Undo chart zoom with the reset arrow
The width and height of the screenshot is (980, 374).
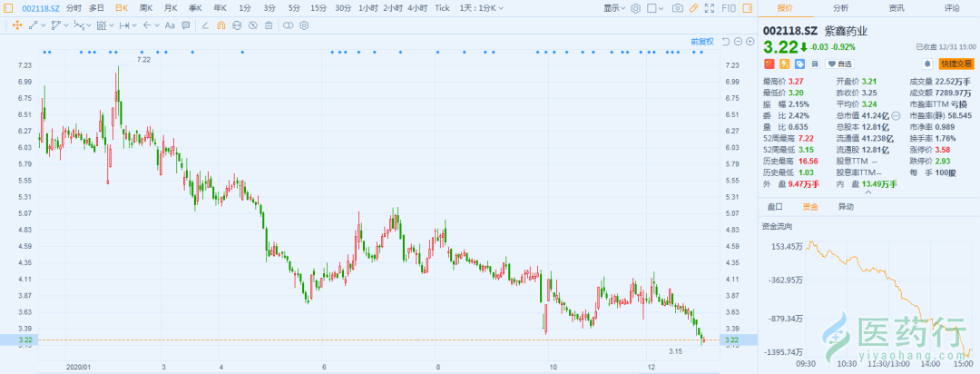[726, 42]
